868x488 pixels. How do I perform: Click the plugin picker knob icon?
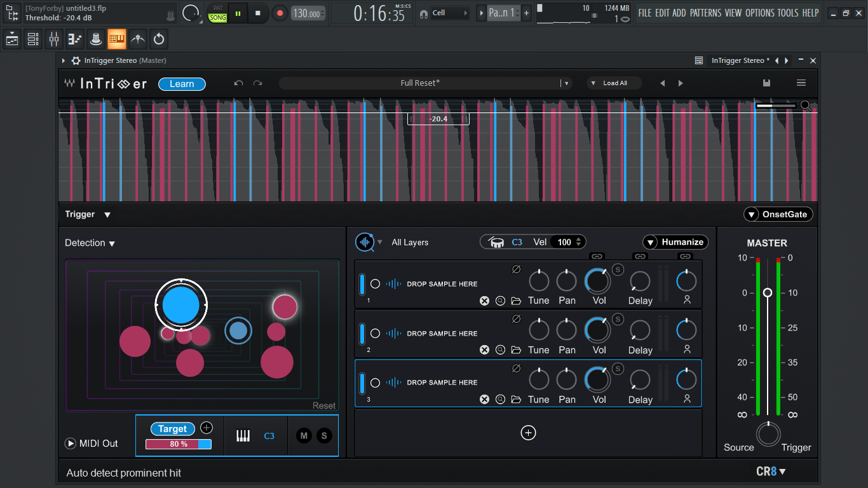[96, 39]
